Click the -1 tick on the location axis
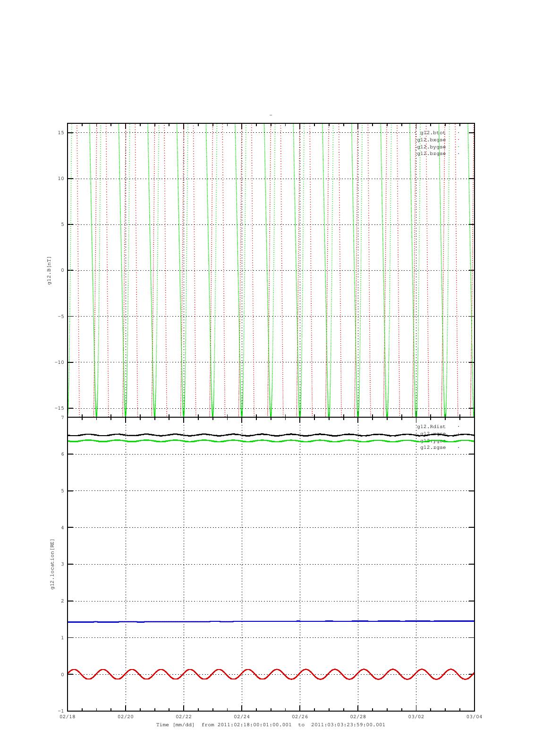 [61, 711]
